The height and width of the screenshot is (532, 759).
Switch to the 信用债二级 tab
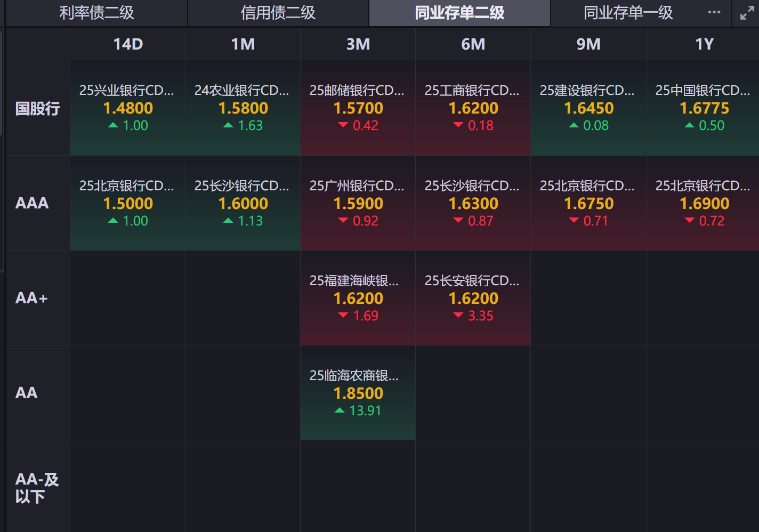coord(278,13)
